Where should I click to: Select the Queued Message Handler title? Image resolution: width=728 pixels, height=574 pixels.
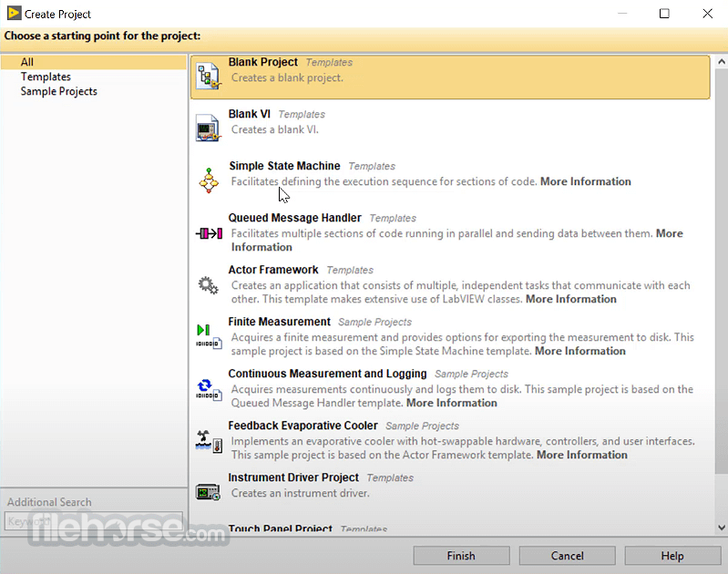[294, 218]
